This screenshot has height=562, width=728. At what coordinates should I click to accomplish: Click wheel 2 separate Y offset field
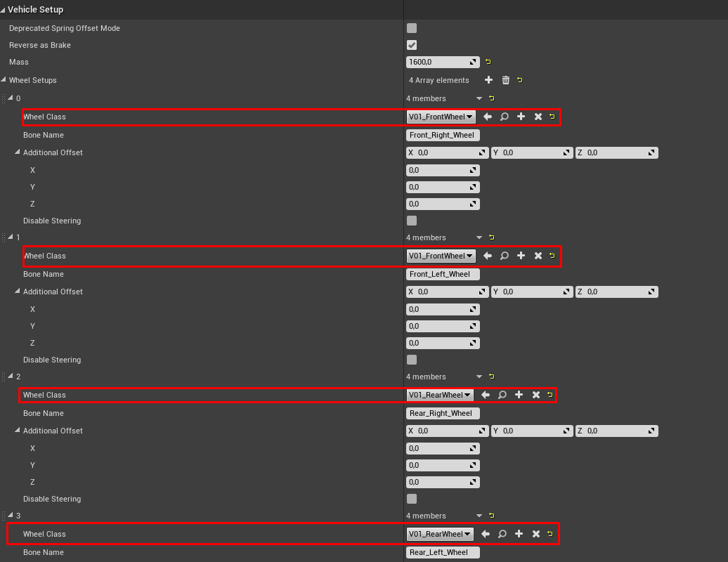(443, 465)
